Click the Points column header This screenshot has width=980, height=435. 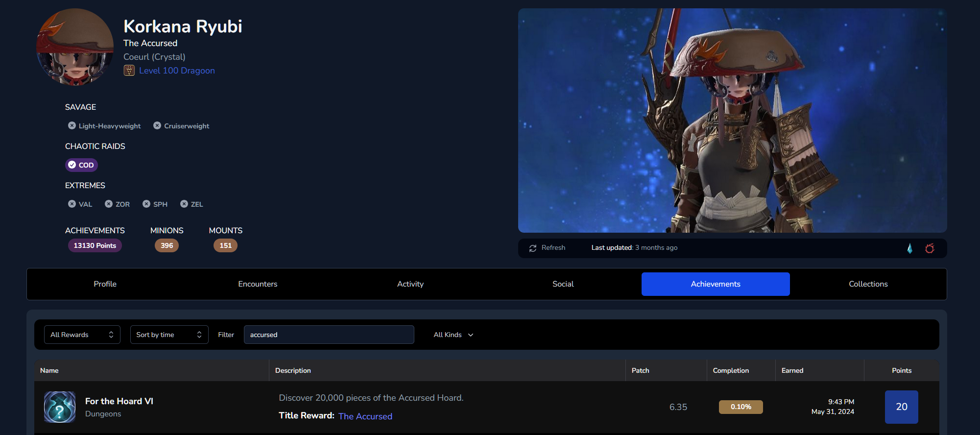pos(902,370)
